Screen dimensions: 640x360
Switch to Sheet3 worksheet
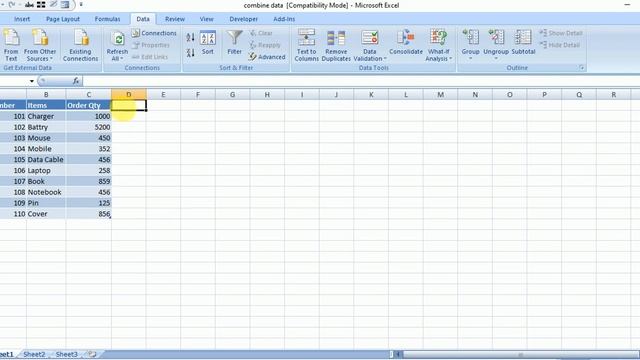pos(67,354)
